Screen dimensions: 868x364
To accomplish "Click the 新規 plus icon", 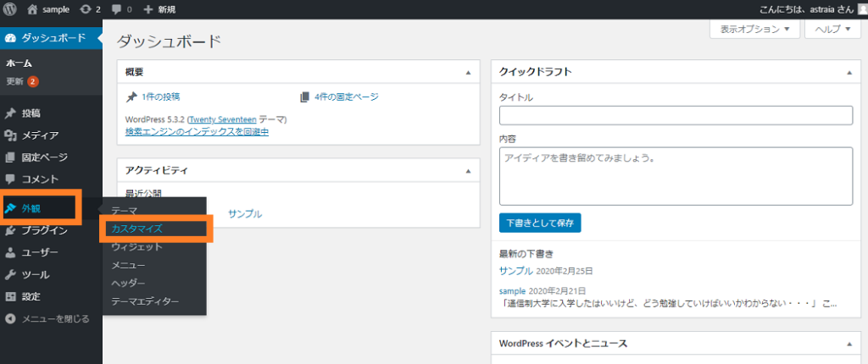I will 149,9.
